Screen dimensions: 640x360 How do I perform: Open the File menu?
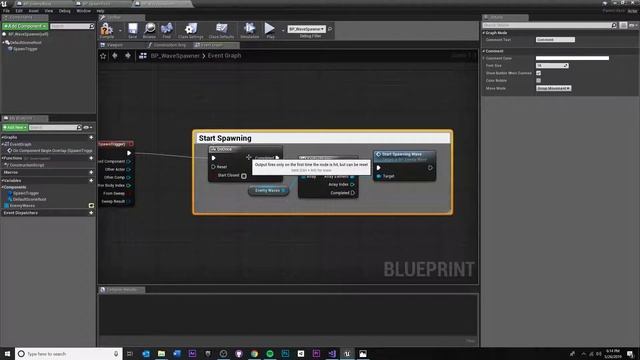(6, 11)
